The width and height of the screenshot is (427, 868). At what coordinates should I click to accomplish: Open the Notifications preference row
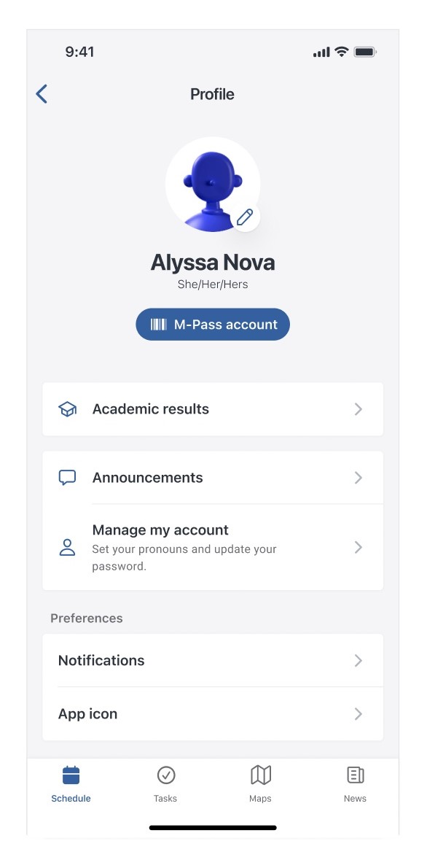pos(213,660)
